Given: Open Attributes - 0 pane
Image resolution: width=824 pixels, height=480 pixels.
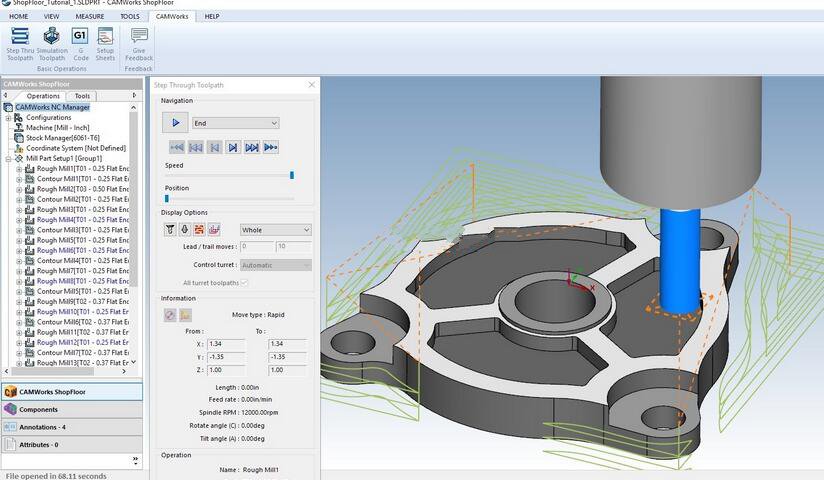Looking at the screenshot, I should tap(72, 445).
